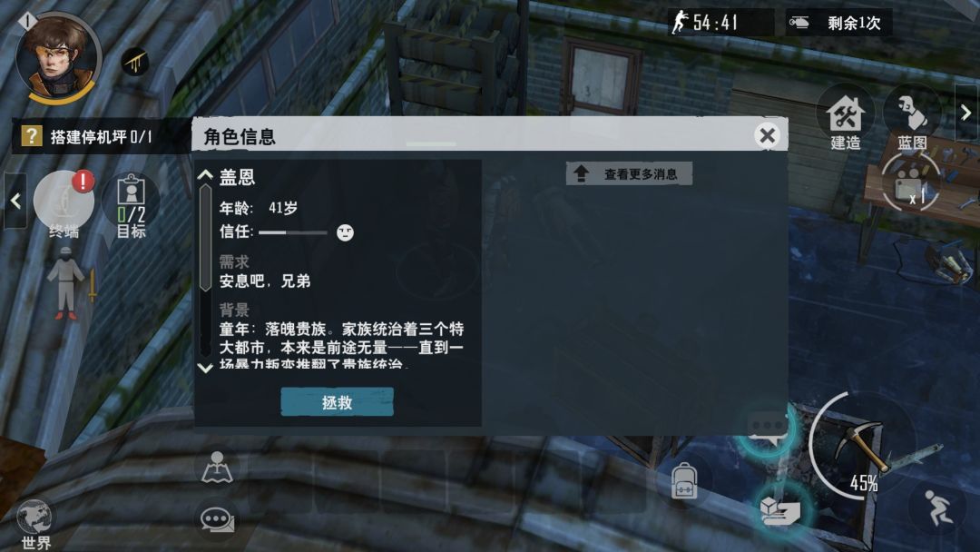Open the 世界 world globe icon
This screenshot has height=552, width=980.
[x=35, y=524]
